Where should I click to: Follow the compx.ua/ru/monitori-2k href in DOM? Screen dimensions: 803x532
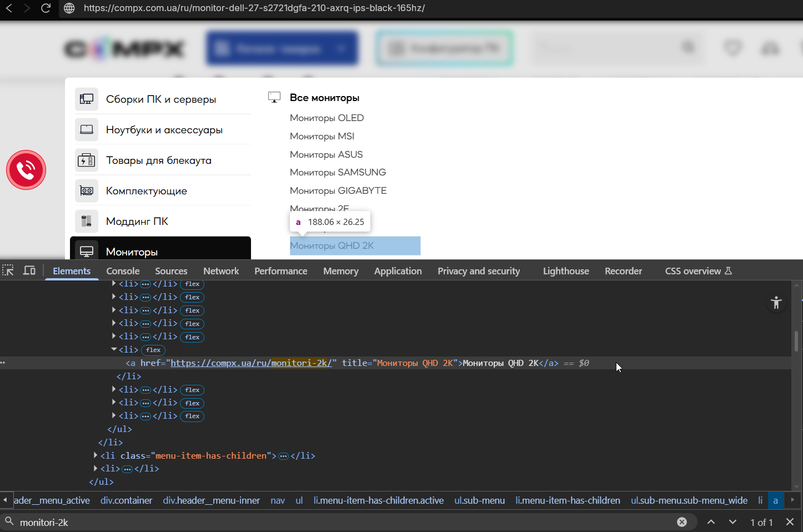[251, 363]
